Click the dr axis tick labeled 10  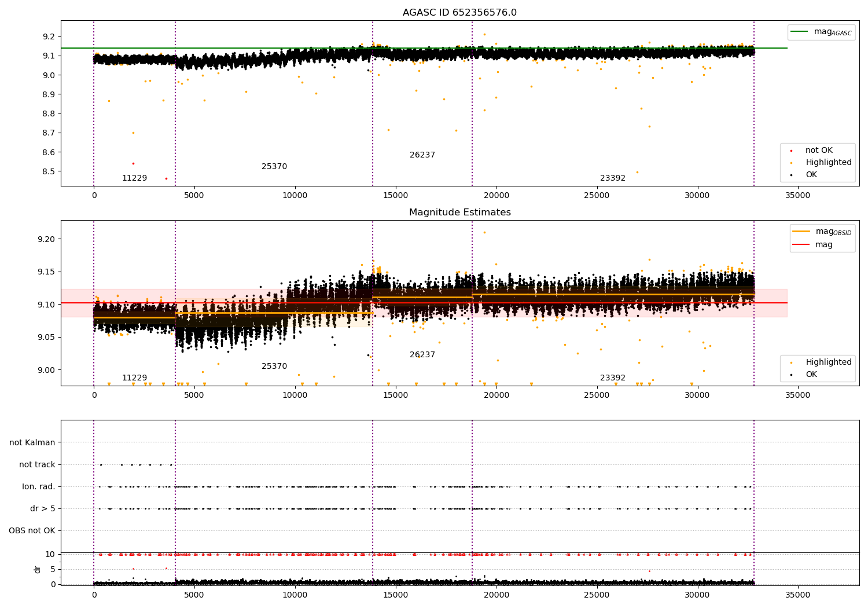click(50, 554)
